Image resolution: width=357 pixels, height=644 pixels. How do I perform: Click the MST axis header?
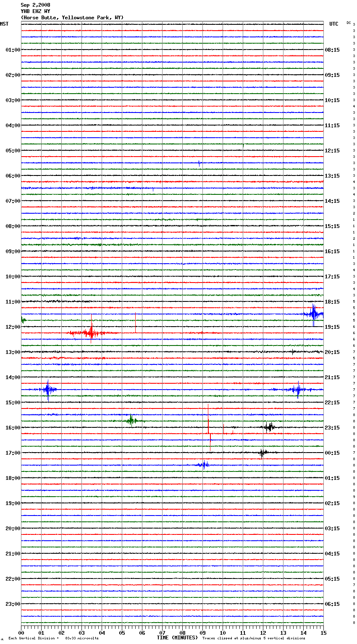click(x=4, y=24)
